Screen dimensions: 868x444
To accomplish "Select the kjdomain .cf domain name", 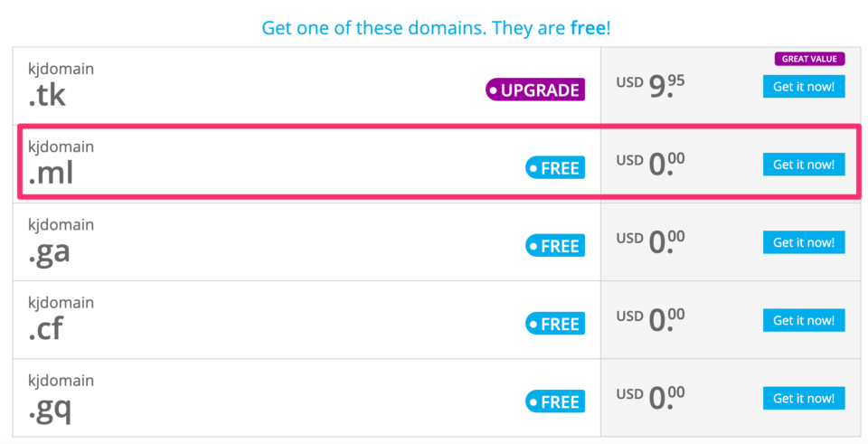I will click(61, 317).
